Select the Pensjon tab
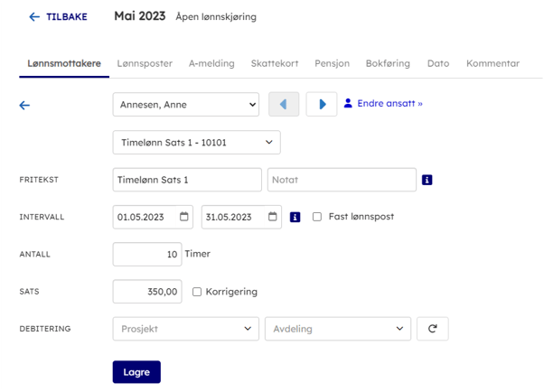544x392 pixels. pyautogui.click(x=332, y=63)
